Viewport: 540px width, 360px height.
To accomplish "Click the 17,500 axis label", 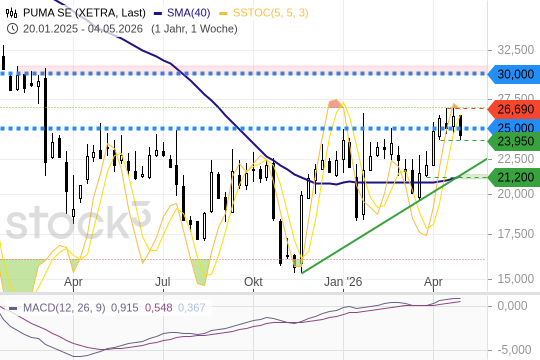I will click(516, 234).
